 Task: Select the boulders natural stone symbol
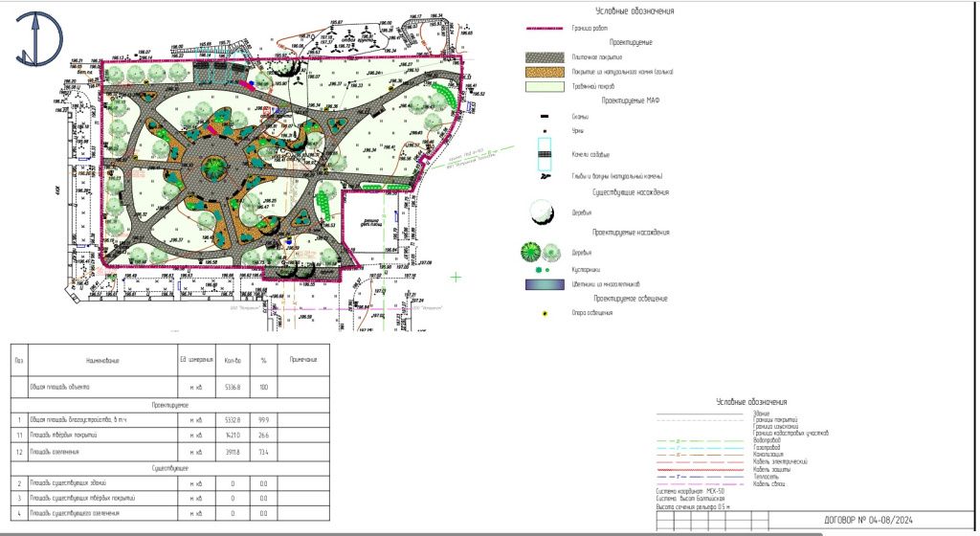pos(544,176)
